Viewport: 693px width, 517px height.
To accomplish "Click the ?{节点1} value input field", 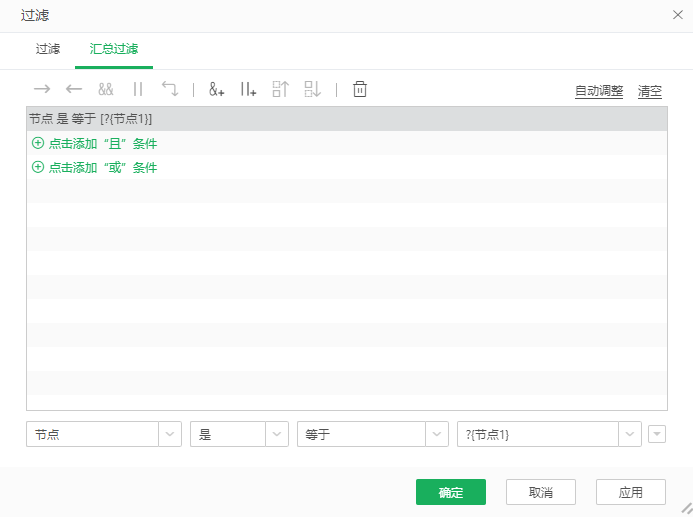I will point(538,434).
